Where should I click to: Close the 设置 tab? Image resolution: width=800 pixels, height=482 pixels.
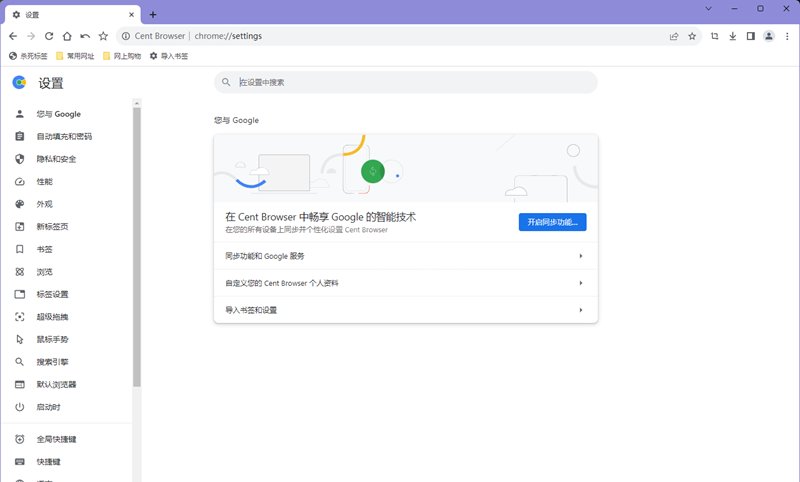click(x=131, y=15)
